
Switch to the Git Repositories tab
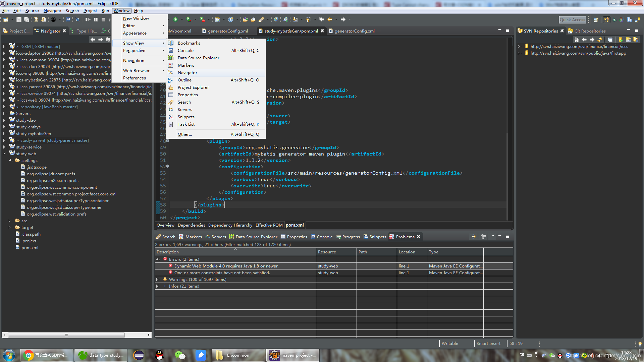(x=587, y=31)
